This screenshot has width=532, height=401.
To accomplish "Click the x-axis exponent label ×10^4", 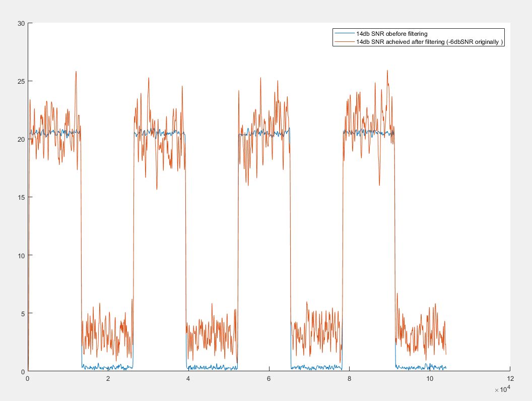I will click(502, 389).
